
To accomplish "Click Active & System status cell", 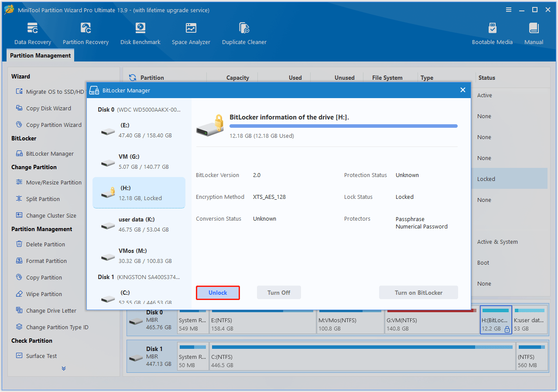I will point(497,242).
